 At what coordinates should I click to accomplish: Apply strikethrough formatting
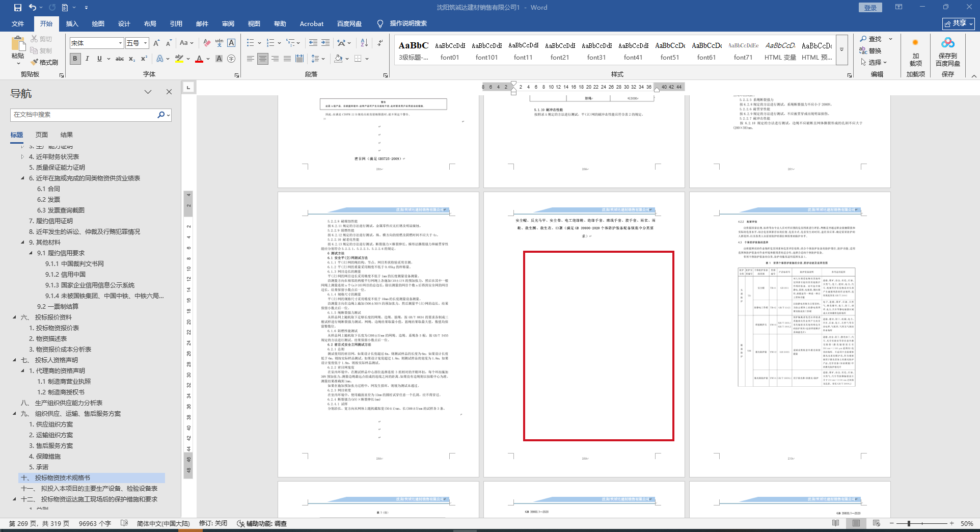click(120, 59)
